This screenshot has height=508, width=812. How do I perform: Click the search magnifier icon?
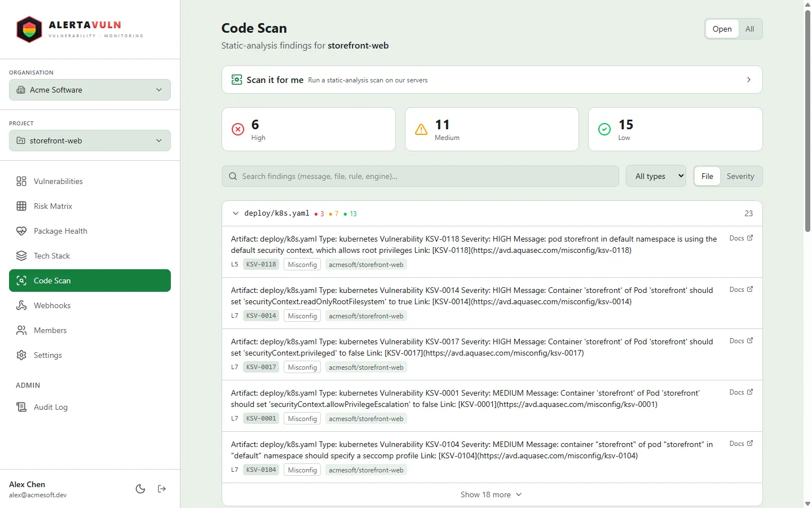click(233, 176)
